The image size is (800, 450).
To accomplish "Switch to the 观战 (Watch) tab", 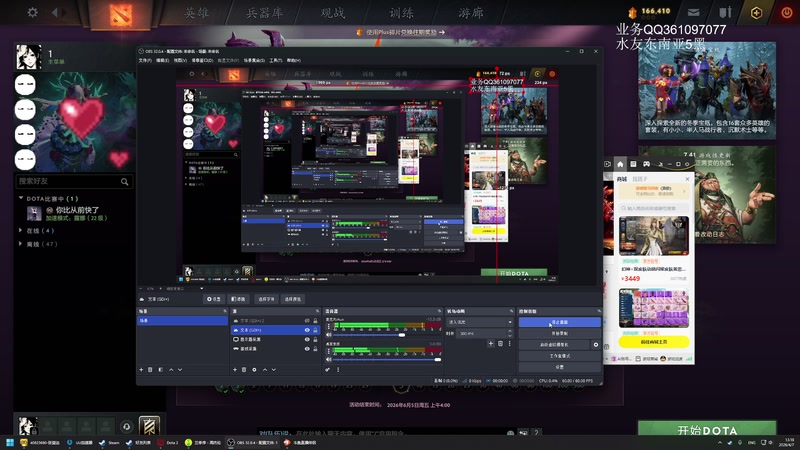I will click(x=333, y=13).
